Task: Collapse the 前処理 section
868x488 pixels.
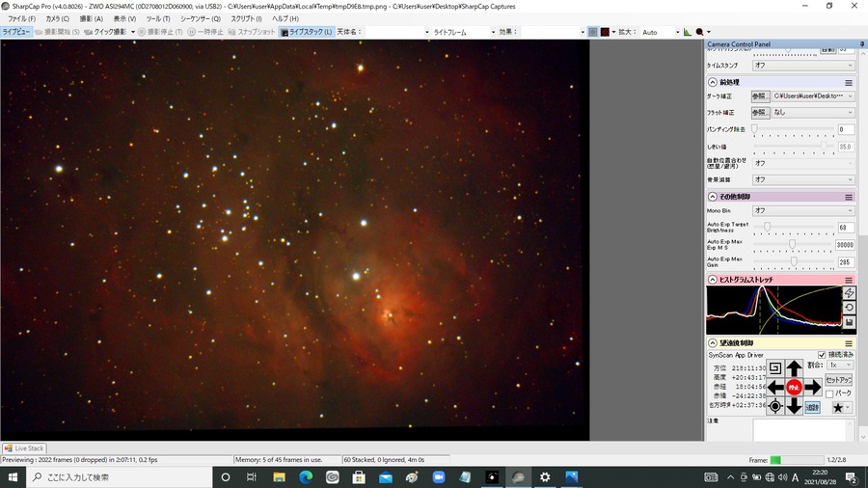Action: point(713,82)
